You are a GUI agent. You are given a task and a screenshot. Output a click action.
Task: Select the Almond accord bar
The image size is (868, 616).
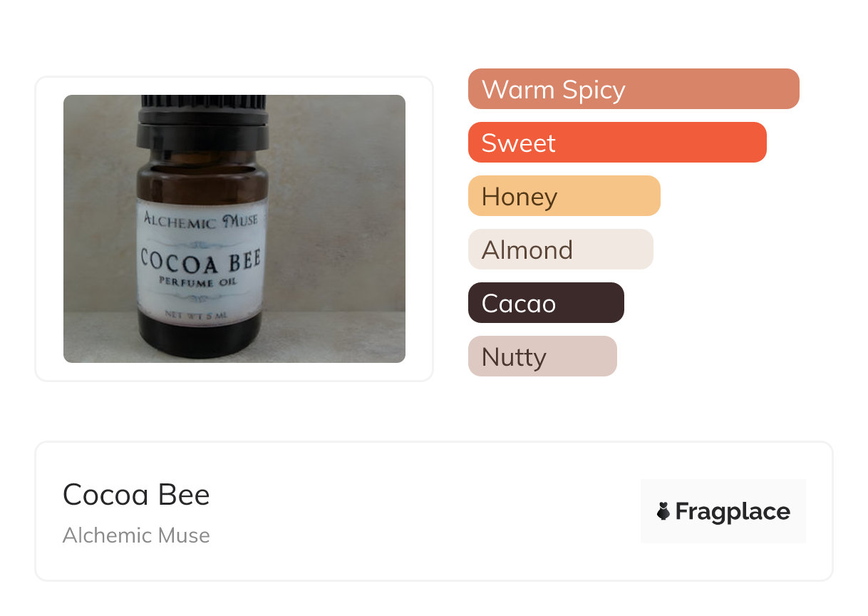pyautogui.click(x=560, y=250)
